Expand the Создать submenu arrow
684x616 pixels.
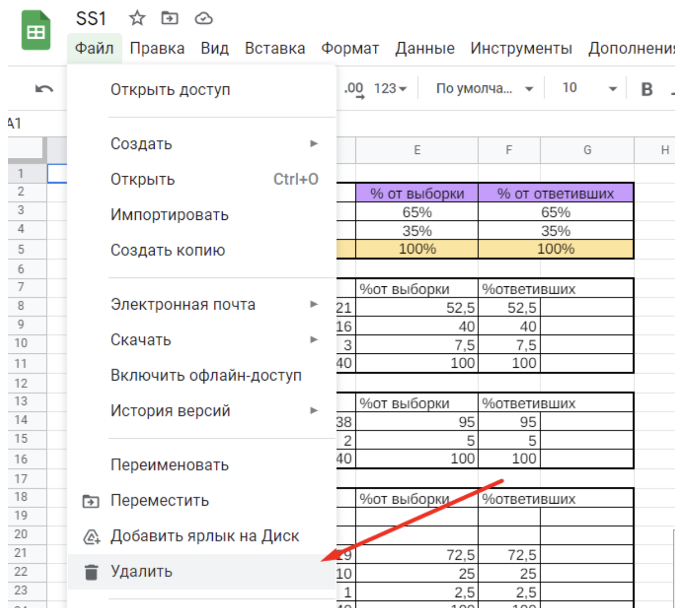[314, 143]
